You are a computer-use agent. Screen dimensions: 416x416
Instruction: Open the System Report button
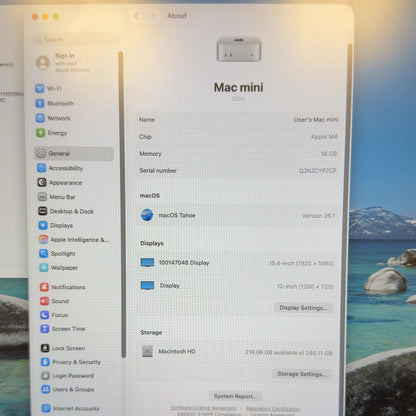click(x=235, y=396)
